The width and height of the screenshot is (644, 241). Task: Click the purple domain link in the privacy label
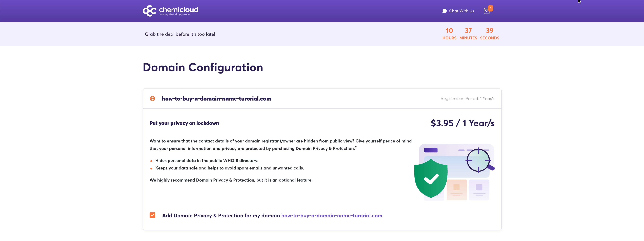coord(331,215)
